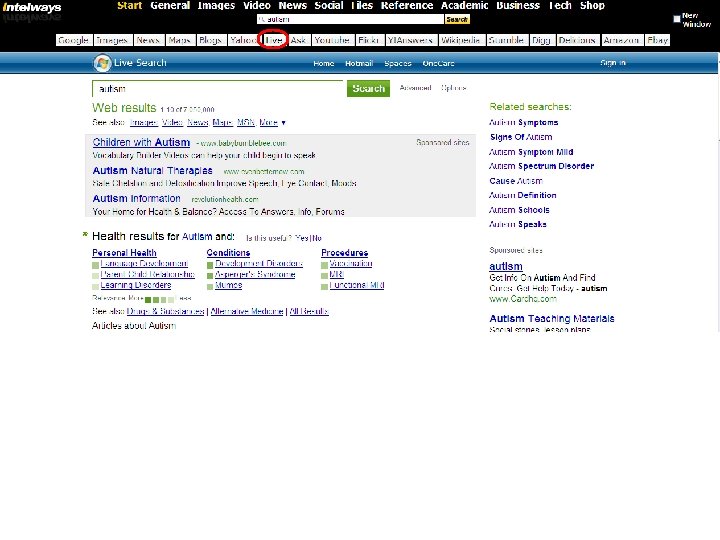This screenshot has width=720, height=540.
Task: Click the Live Search logo icon
Action: (102, 63)
